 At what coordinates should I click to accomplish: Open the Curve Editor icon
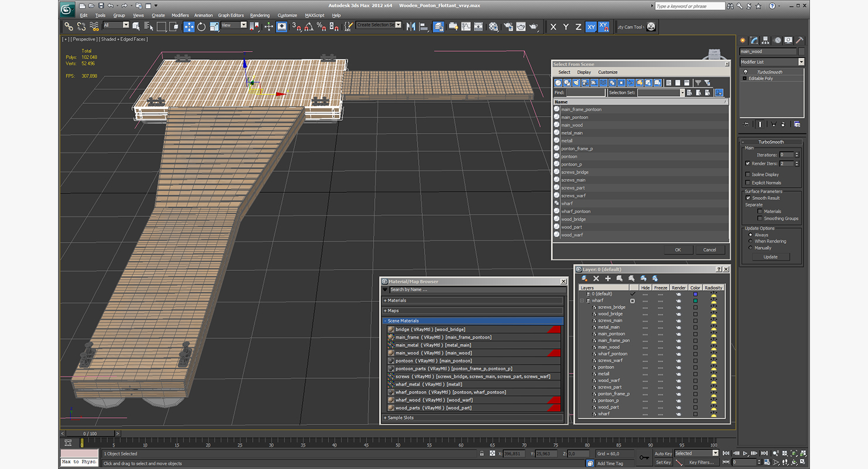tap(466, 26)
